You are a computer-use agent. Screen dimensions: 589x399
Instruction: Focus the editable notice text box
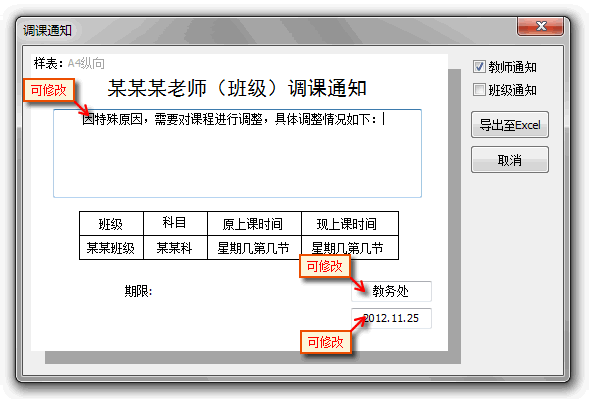coord(237,153)
